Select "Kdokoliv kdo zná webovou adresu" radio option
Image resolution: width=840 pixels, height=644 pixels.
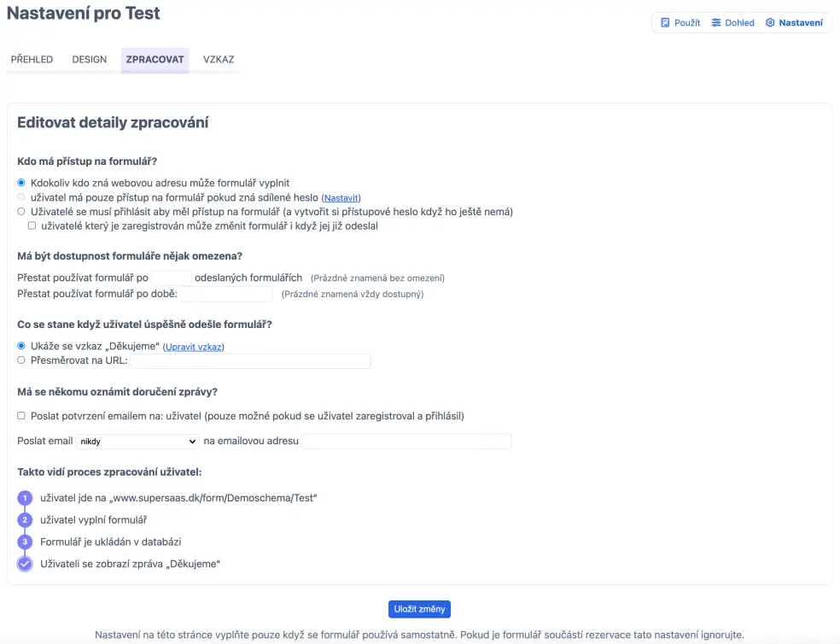21,183
